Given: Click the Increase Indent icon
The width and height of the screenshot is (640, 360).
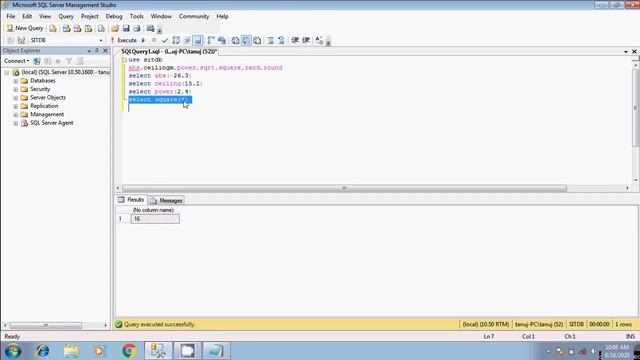Looking at the screenshot, I should tap(306, 40).
